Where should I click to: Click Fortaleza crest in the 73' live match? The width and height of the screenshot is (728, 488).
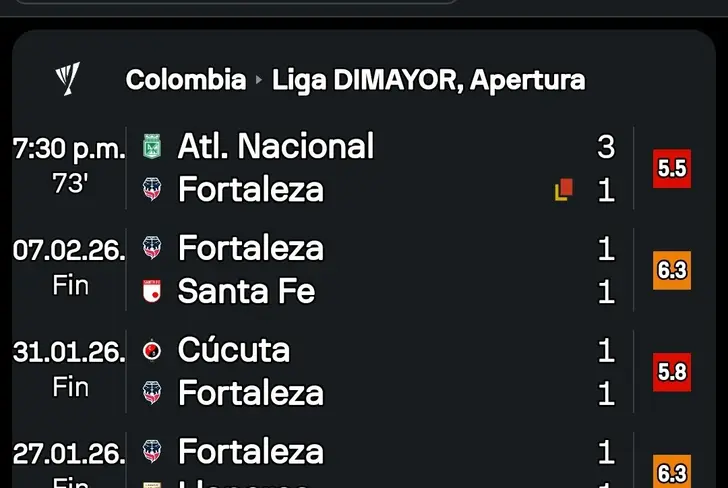pyautogui.click(x=152, y=189)
